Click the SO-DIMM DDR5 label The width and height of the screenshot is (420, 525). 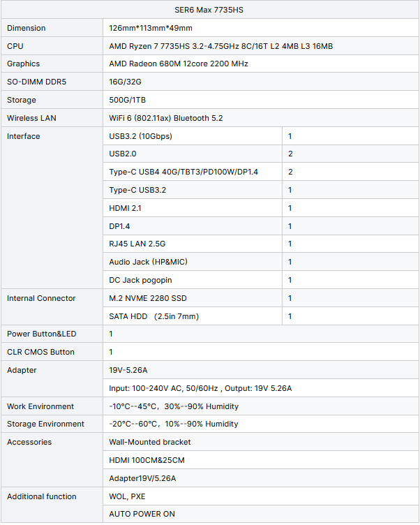tap(36, 82)
